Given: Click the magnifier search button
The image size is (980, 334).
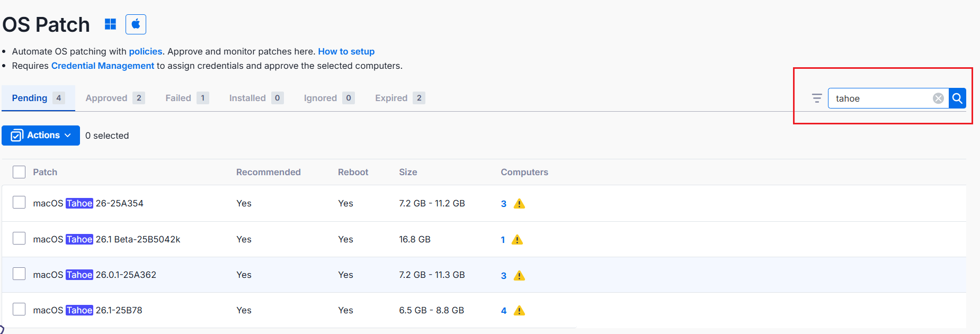Looking at the screenshot, I should pyautogui.click(x=957, y=98).
